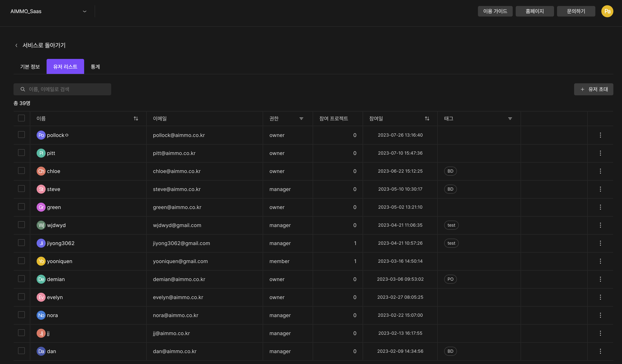Open the more options menu for evelyn
The width and height of the screenshot is (622, 364).
click(600, 297)
